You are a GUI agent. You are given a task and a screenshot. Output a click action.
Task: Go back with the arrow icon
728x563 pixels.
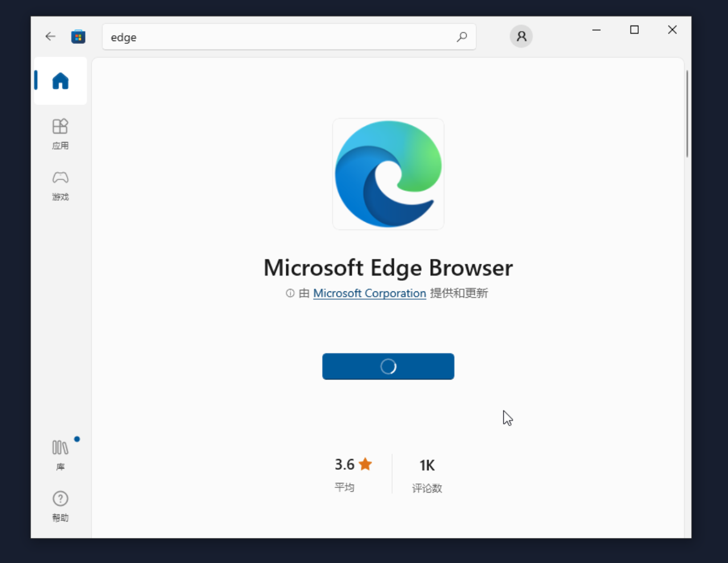[x=51, y=37]
